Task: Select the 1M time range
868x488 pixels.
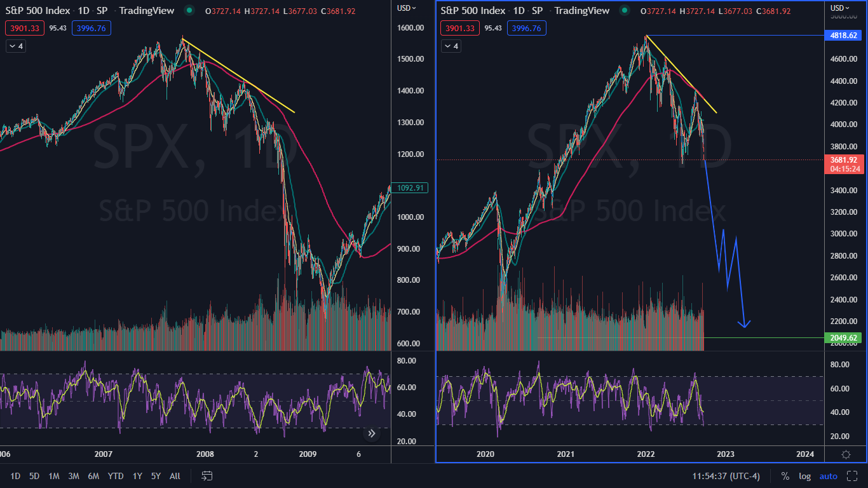Action: point(54,476)
